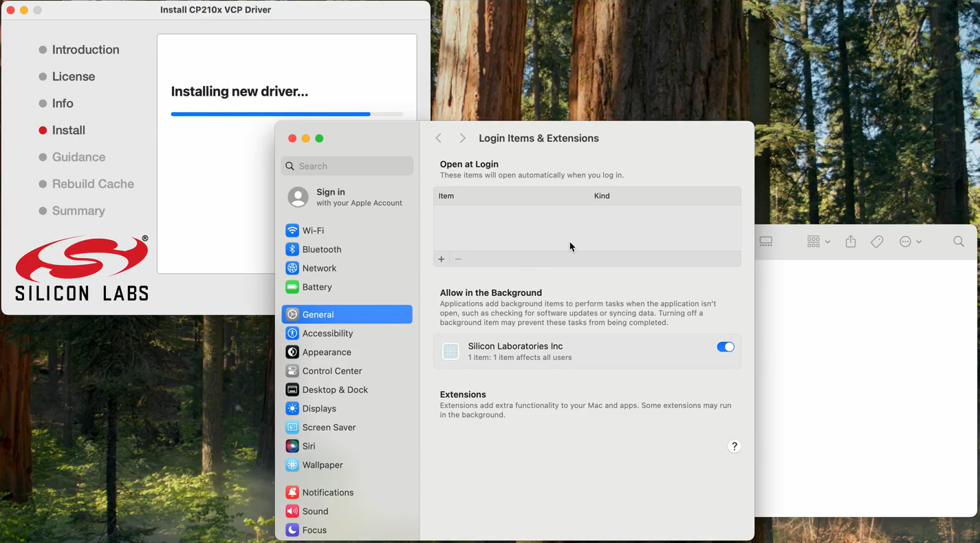Click the Extensions section heading
The image size is (980, 543).
(x=463, y=394)
